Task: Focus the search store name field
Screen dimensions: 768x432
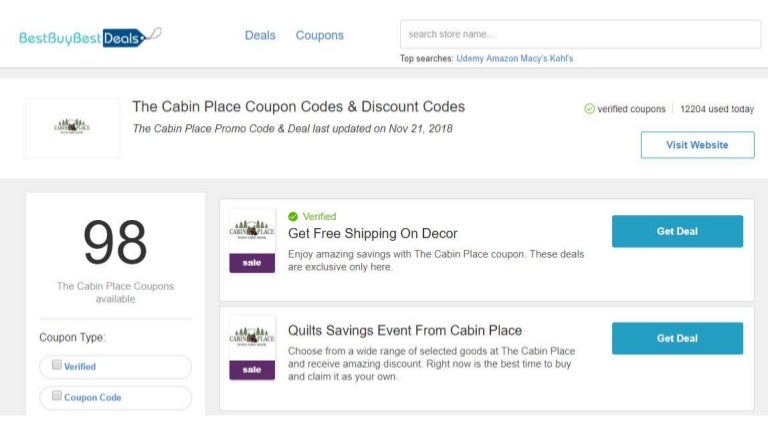Action: (580, 34)
